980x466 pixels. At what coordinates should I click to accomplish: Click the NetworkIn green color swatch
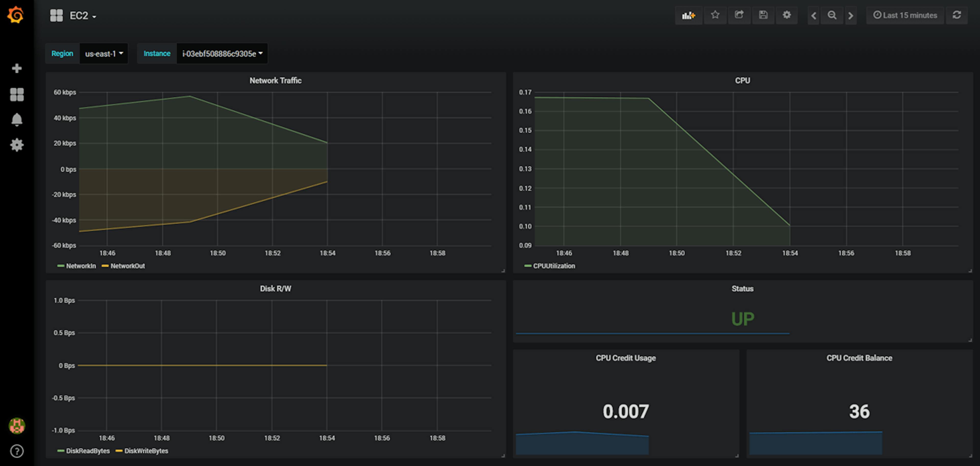point(60,266)
